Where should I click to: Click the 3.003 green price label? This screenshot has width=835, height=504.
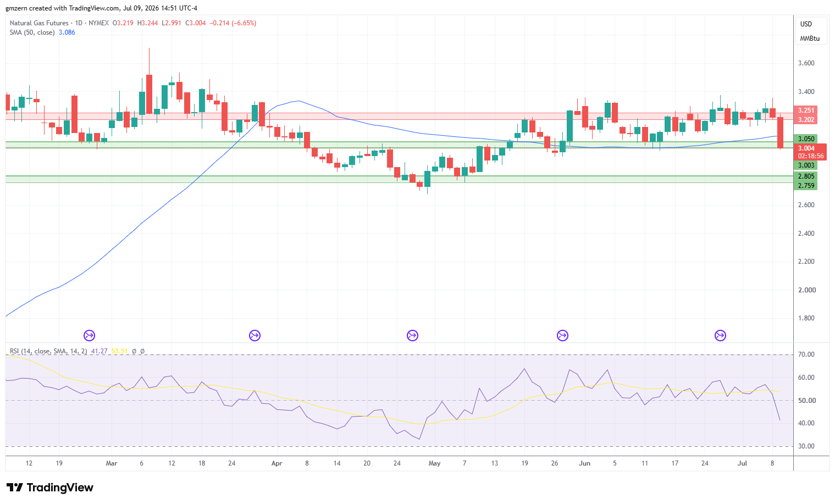pyautogui.click(x=806, y=165)
